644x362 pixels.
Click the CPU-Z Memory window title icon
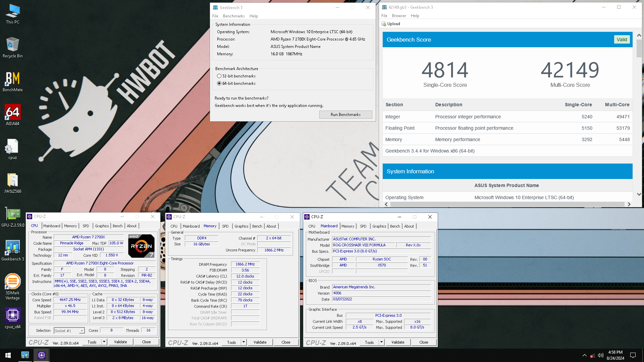tap(169, 217)
